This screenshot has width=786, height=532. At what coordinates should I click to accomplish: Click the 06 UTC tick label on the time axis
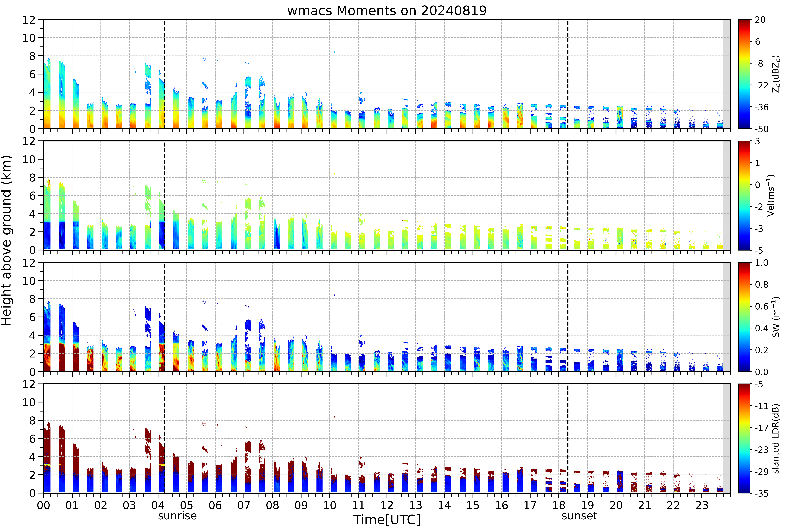(215, 505)
